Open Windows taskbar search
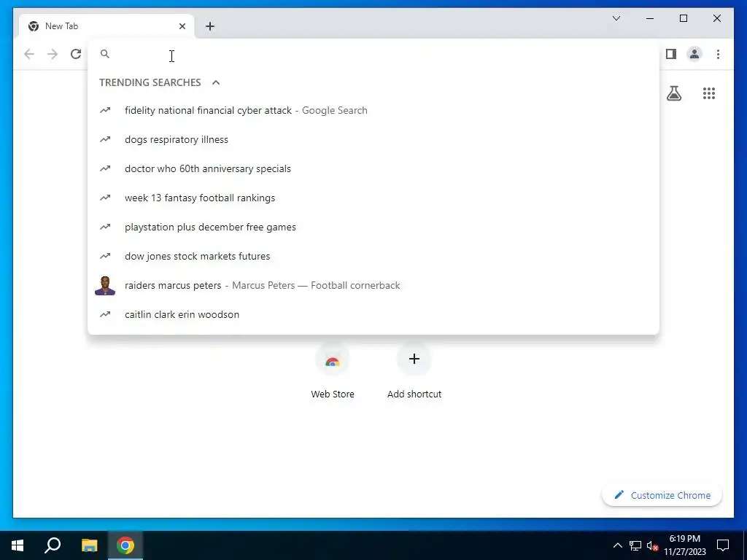Image resolution: width=747 pixels, height=560 pixels. [53, 545]
